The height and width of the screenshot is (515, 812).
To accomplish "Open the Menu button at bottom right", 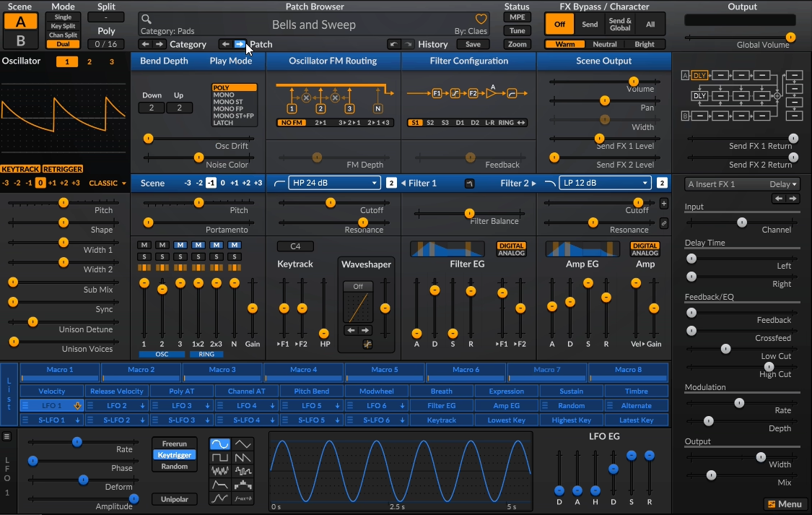I will coord(785,504).
